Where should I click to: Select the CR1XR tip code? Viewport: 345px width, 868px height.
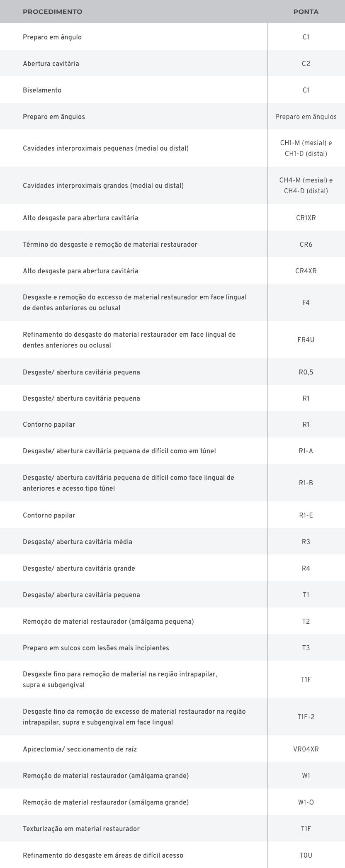[306, 218]
